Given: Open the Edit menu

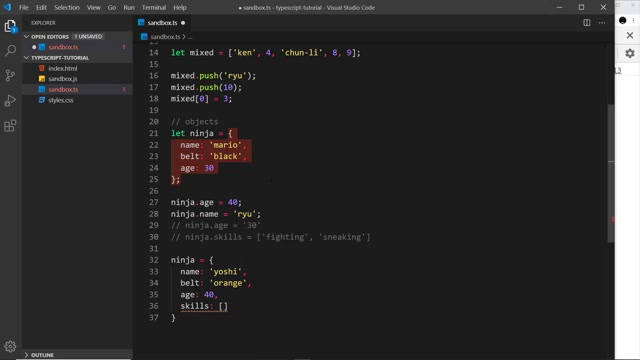Looking at the screenshot, I should tap(41, 7).
